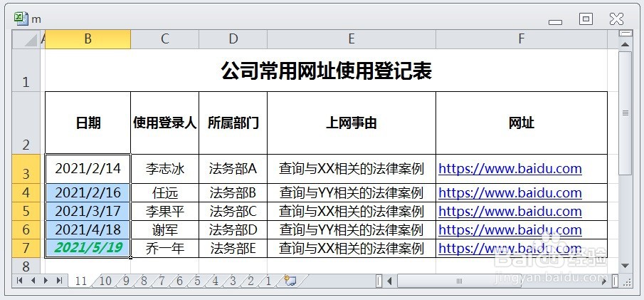Switch to sheet tab 6

click(179, 281)
